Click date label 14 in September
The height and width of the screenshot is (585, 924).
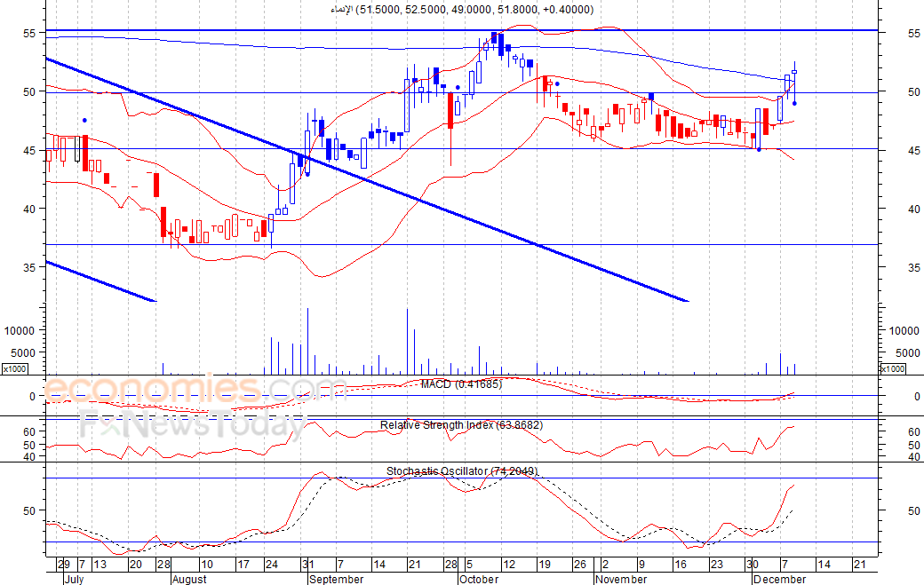point(379,565)
